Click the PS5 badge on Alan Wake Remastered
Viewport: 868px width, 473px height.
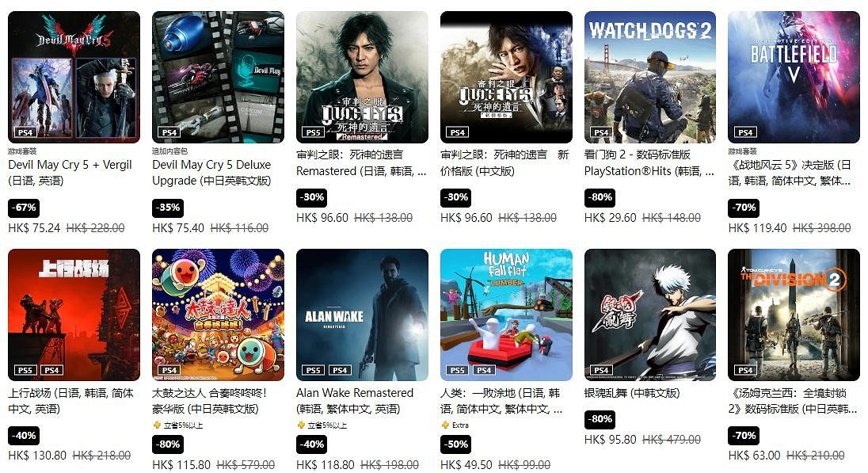tap(314, 370)
